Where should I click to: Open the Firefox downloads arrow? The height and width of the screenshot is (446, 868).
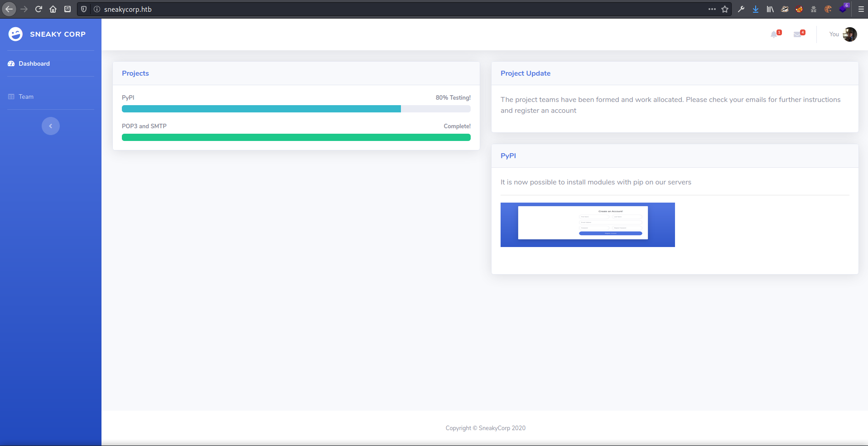coord(756,9)
